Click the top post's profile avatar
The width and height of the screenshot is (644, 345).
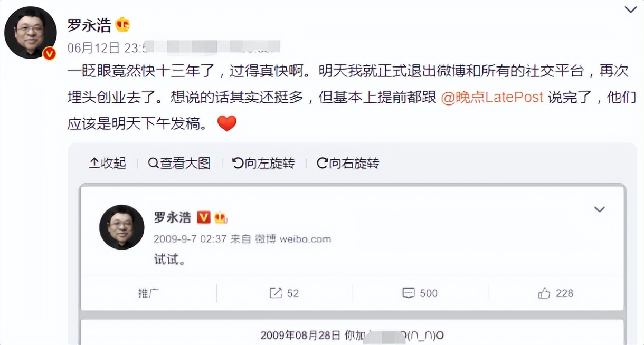click(30, 33)
